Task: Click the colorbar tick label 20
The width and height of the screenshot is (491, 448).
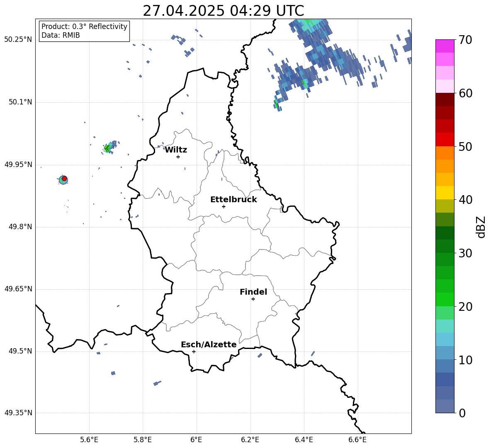Action: point(466,306)
